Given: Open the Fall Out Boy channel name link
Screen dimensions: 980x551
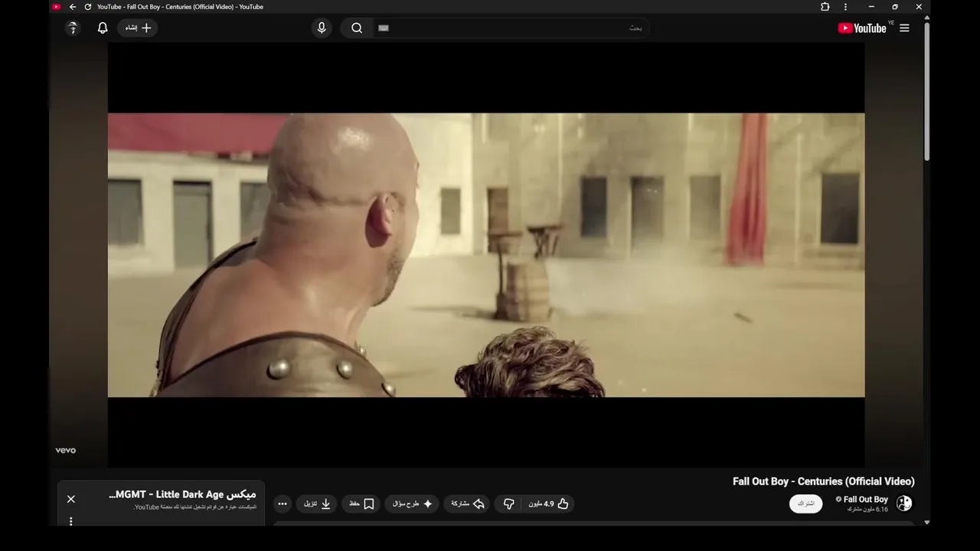Looking at the screenshot, I should pyautogui.click(x=866, y=499).
